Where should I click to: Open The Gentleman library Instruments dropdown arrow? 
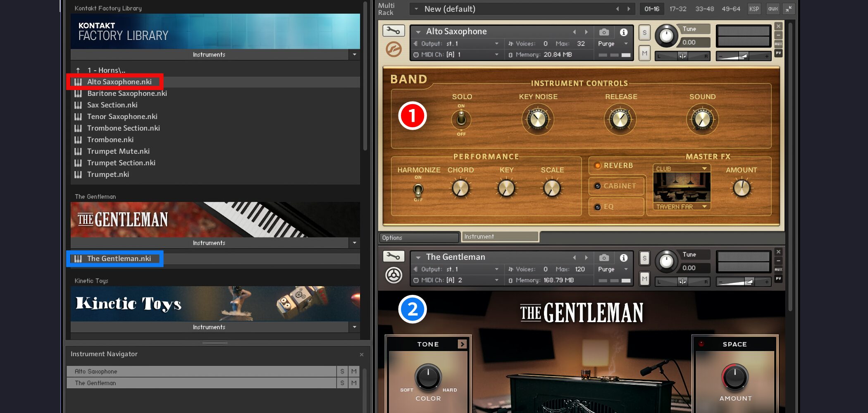(x=354, y=243)
